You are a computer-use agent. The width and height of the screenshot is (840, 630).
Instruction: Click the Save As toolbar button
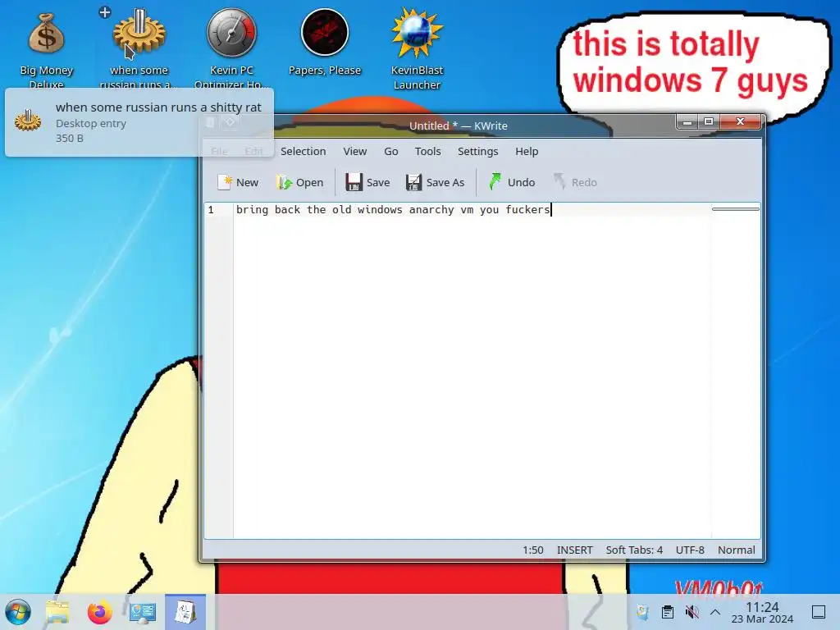435,182
